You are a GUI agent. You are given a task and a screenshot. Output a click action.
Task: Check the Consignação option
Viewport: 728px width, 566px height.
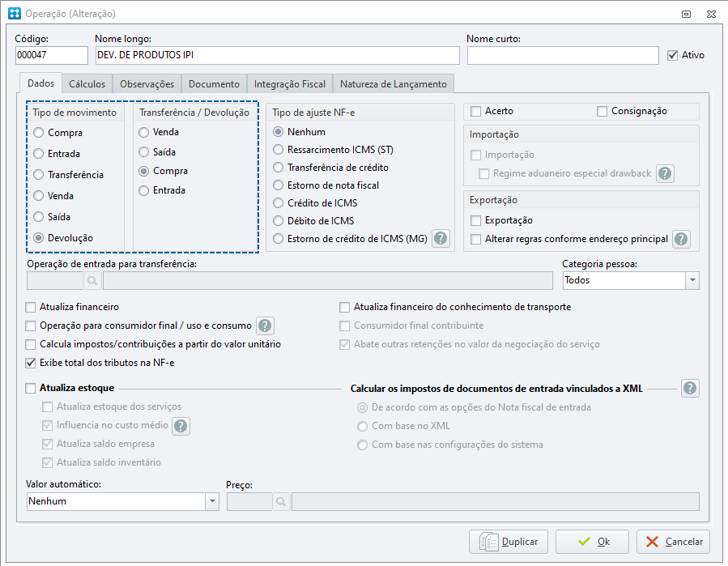point(602,112)
